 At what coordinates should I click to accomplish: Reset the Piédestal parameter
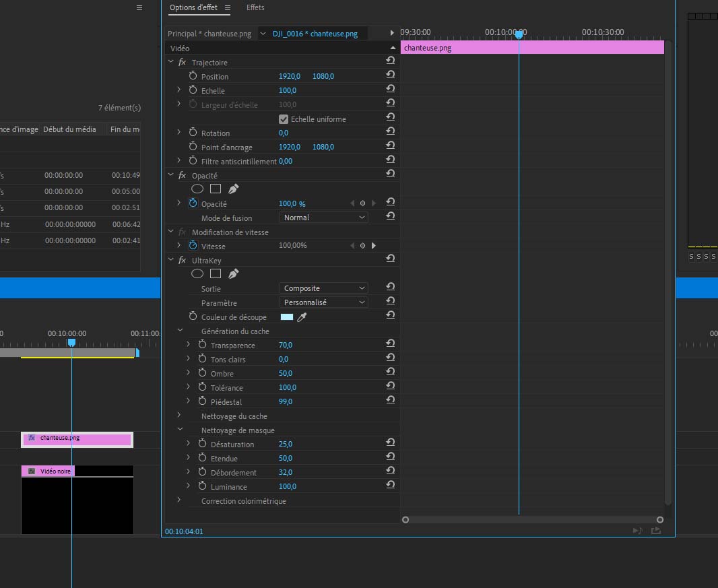click(x=390, y=400)
